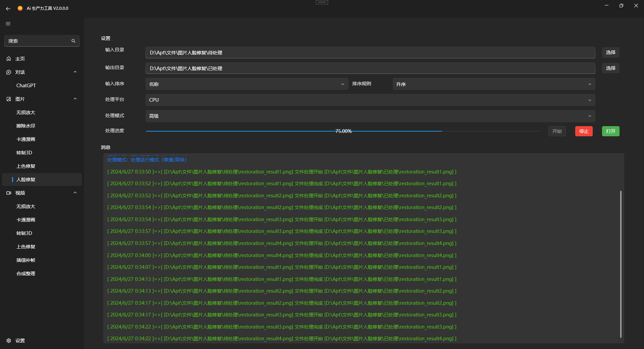Toggle the hamburger navigation menu
This screenshot has height=349, width=644.
click(x=8, y=24)
